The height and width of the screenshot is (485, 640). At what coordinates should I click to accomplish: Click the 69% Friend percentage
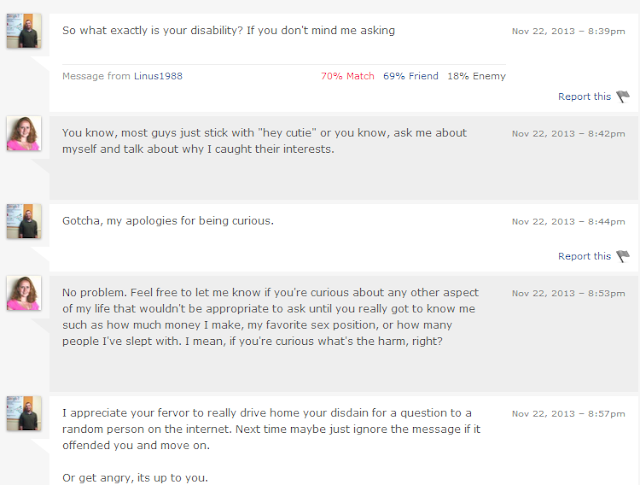click(x=411, y=76)
